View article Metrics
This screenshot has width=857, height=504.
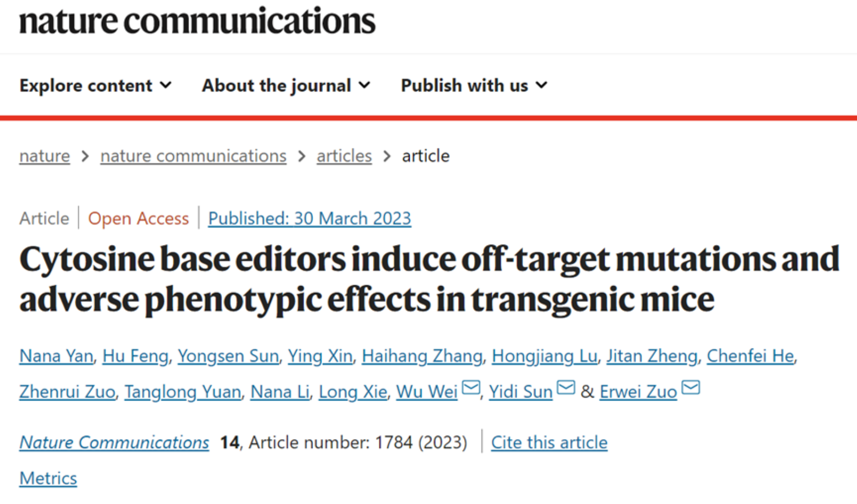point(48,478)
